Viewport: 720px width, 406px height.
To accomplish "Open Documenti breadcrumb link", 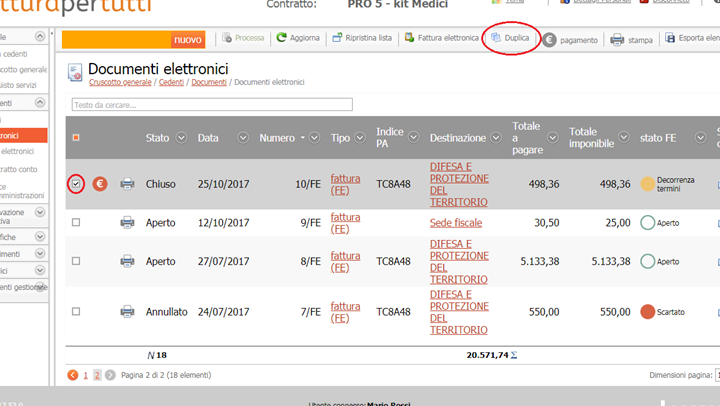I will pos(209,82).
